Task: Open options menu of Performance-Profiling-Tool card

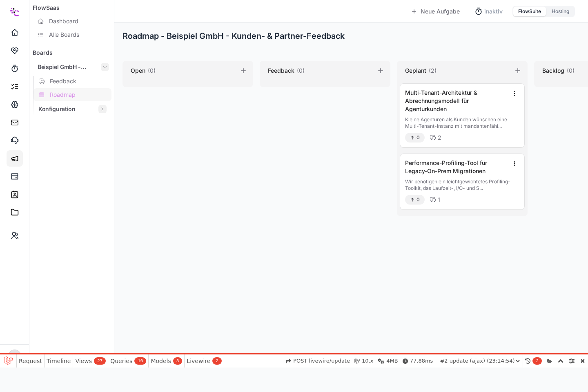Action: (514, 164)
